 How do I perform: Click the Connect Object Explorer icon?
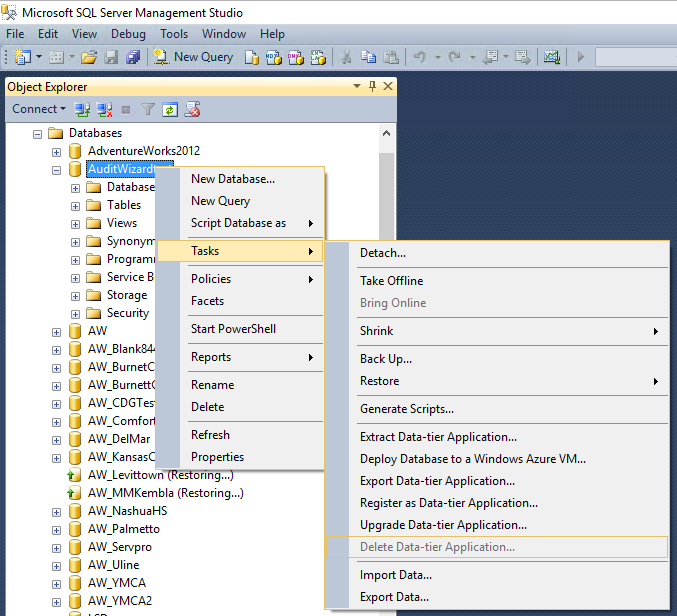tap(82, 110)
